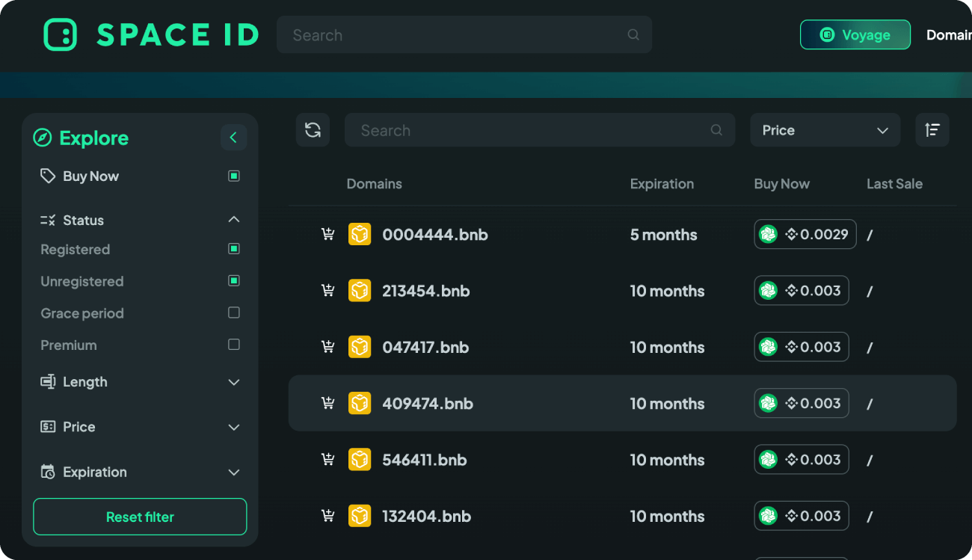Screen dimensions: 972x560
Task: Uncheck the Unregistered status checkbox
Action: coord(234,281)
